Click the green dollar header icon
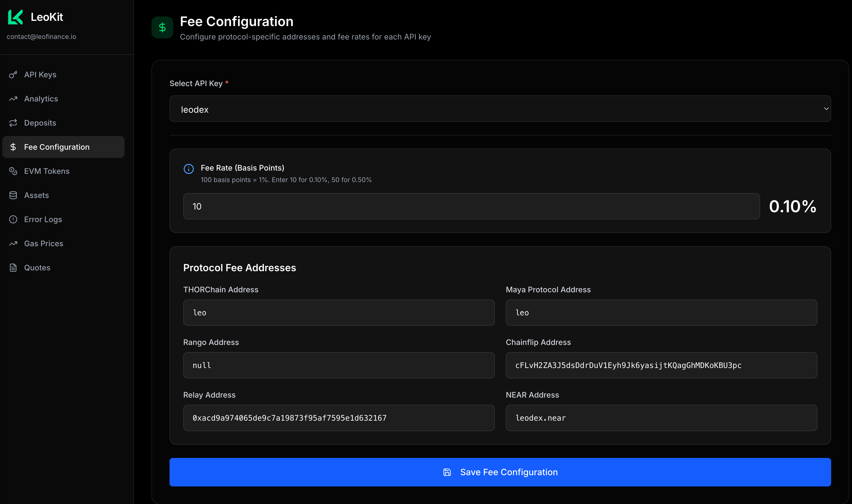 pos(162,27)
